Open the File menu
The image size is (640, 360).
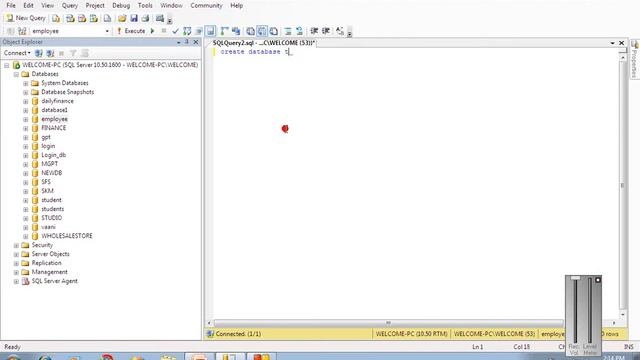11,5
